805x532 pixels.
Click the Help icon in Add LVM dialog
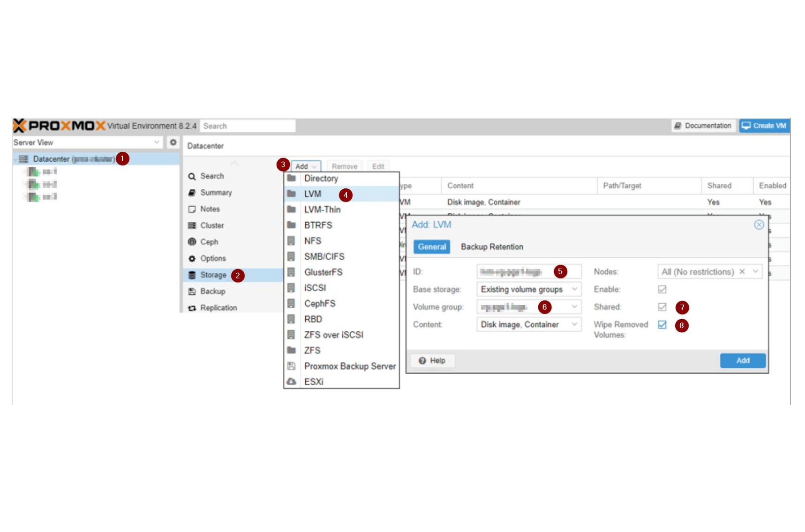pos(422,360)
